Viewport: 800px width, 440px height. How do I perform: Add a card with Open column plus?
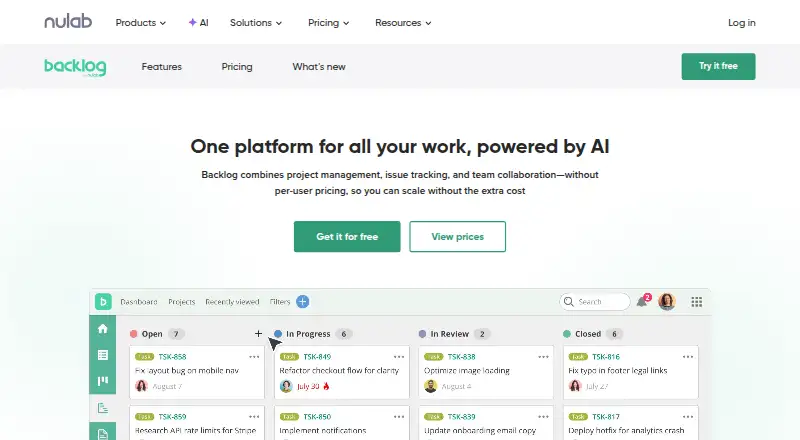pos(258,333)
